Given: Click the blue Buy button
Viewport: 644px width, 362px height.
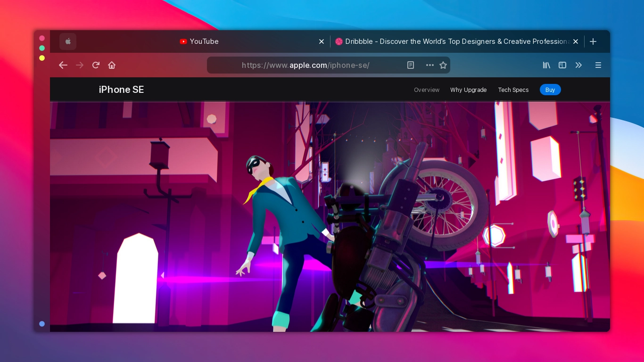Looking at the screenshot, I should (550, 90).
